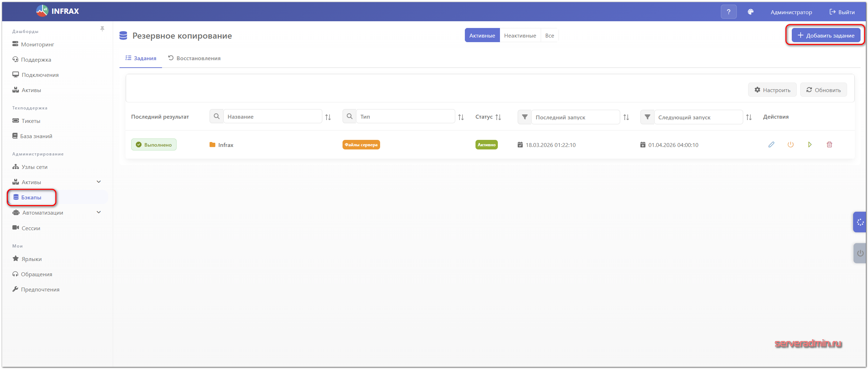The image size is (868, 369).
Task: Click the power icon in Infrax row
Action: point(790,144)
